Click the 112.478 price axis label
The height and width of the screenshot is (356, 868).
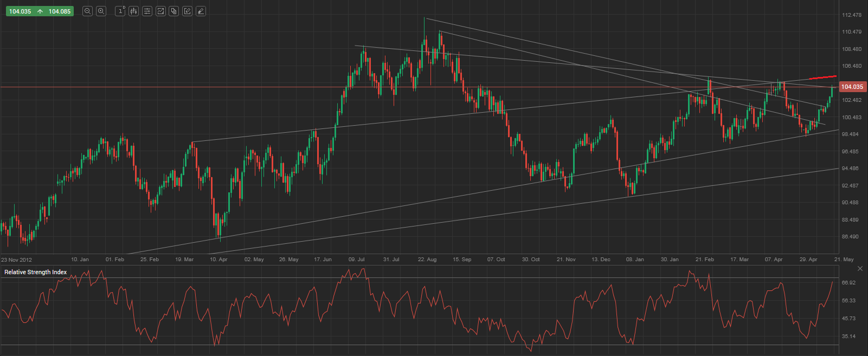852,15
